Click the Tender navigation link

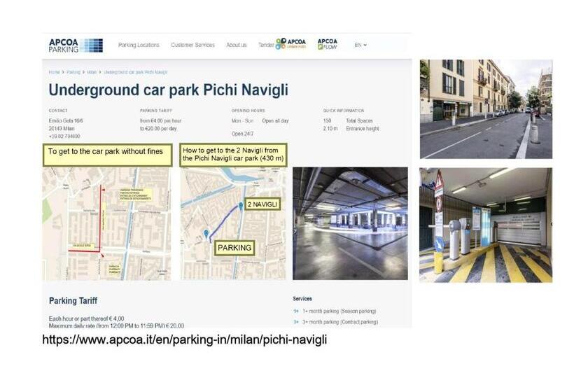click(x=266, y=45)
